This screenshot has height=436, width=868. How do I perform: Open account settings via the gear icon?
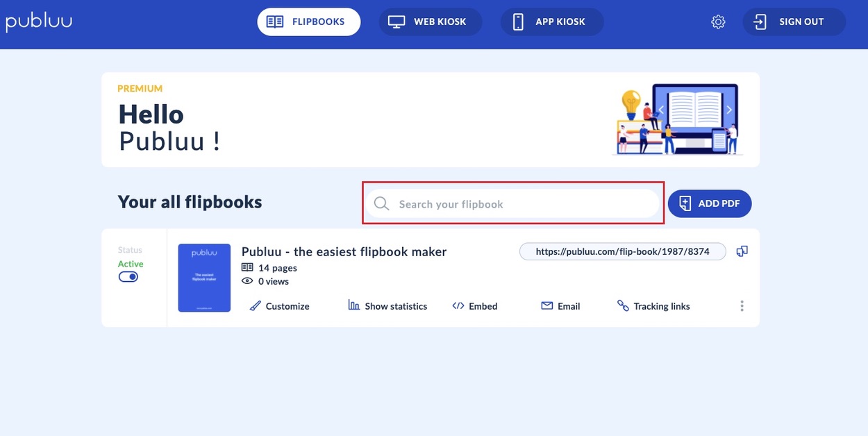(x=718, y=22)
